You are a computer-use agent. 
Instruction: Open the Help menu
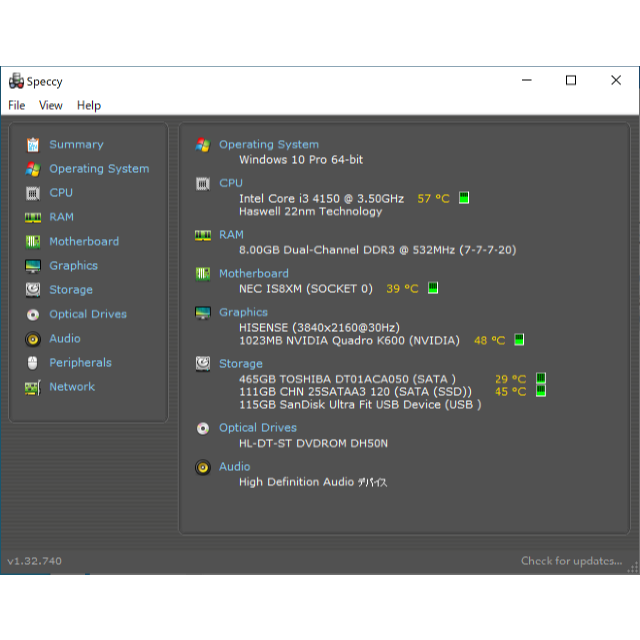[x=89, y=105]
